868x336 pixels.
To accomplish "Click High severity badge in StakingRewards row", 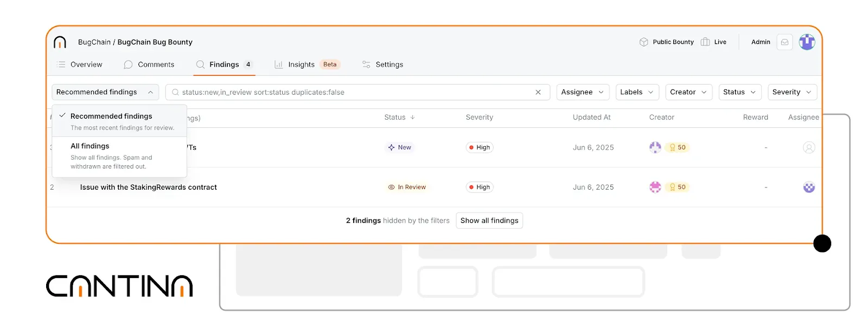I will (x=480, y=188).
